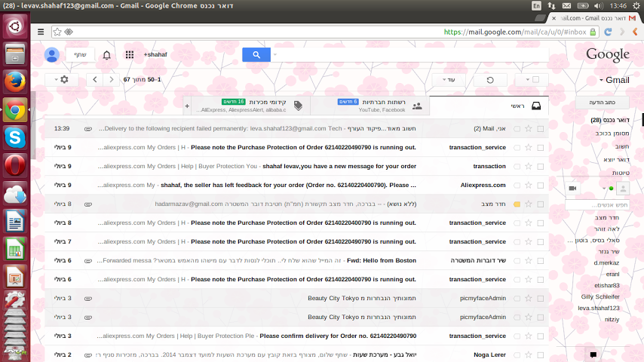Open the mail envelope indicator in top panel
The height and width of the screenshot is (362, 644).
567,6
